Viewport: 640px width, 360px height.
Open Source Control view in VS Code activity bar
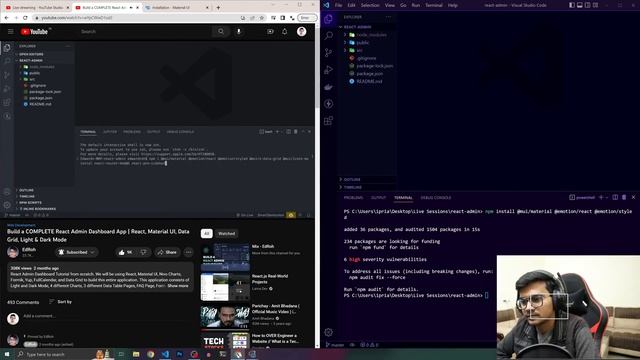[328, 53]
